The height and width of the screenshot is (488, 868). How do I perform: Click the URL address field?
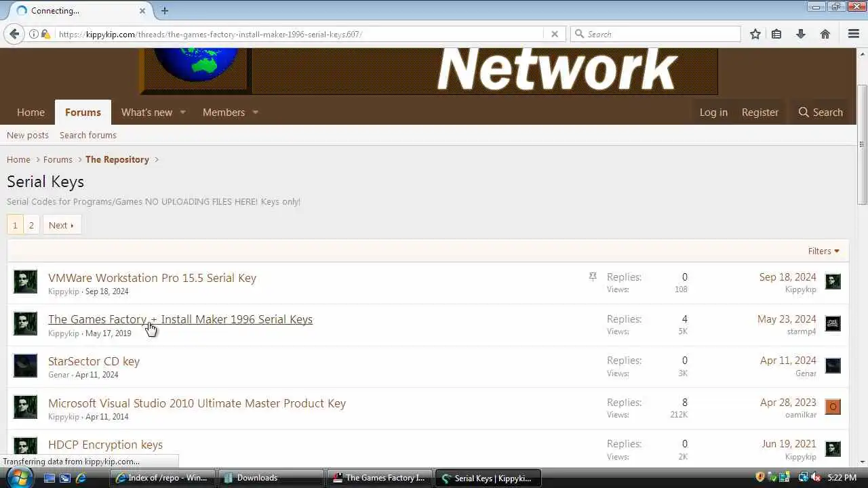click(298, 34)
